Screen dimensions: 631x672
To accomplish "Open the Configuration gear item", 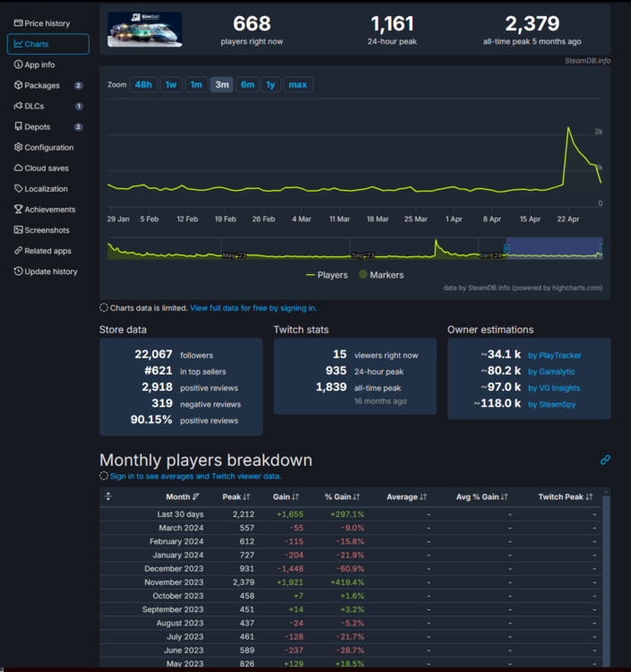I will (x=48, y=148).
